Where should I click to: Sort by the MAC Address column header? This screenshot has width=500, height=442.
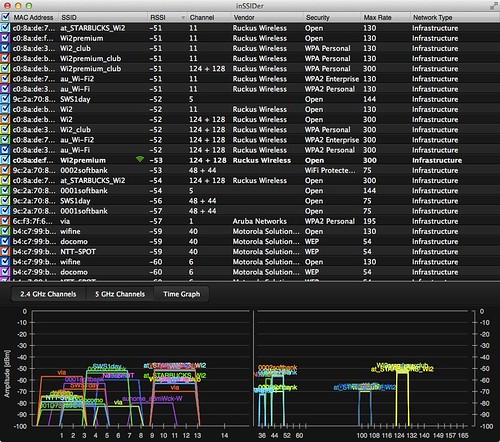(33, 17)
